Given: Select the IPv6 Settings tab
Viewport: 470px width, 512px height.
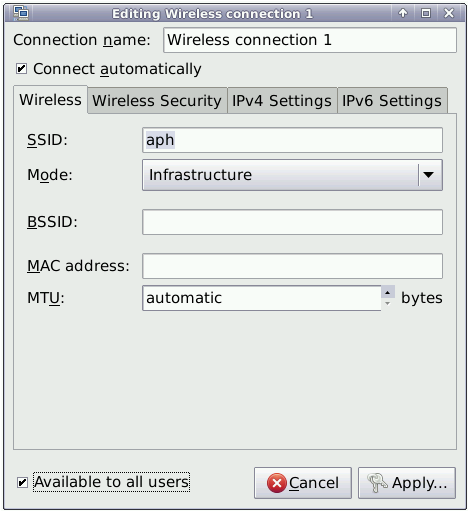Looking at the screenshot, I should pyautogui.click(x=392, y=101).
